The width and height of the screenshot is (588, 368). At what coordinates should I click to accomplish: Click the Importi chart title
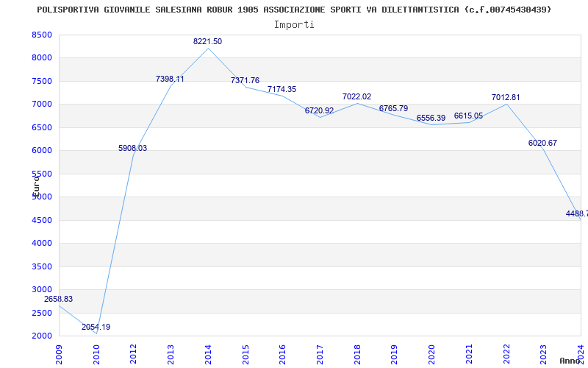click(294, 25)
